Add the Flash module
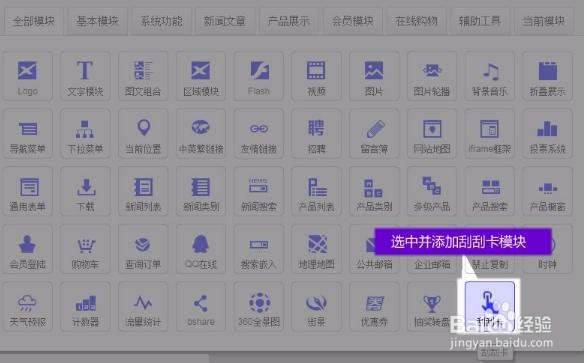 259,77
